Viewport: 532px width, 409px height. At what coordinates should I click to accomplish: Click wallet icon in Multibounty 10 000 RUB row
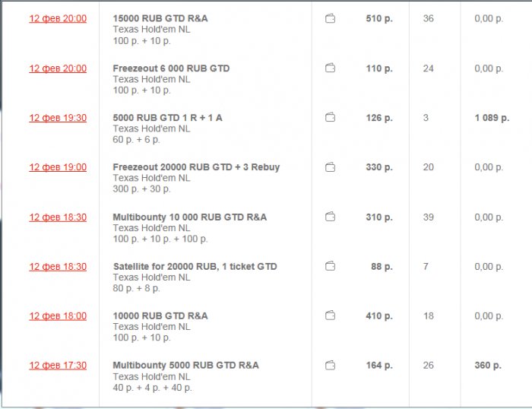coord(330,217)
